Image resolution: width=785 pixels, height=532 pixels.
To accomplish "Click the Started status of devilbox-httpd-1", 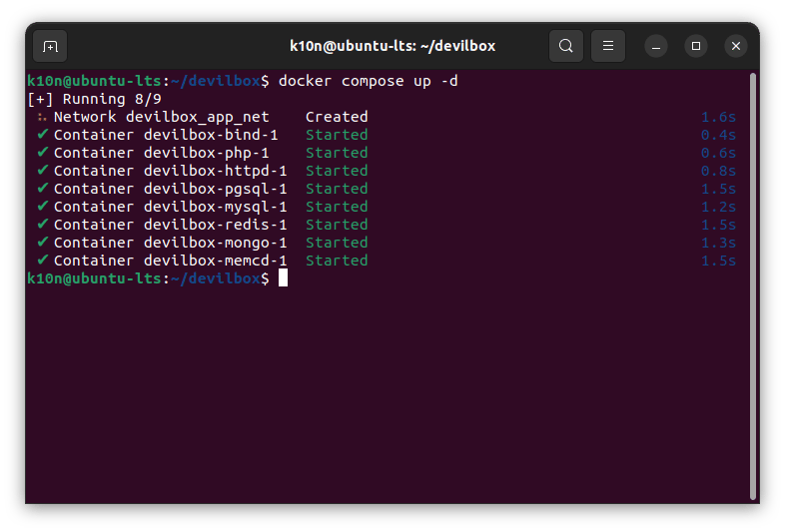I will click(337, 171).
